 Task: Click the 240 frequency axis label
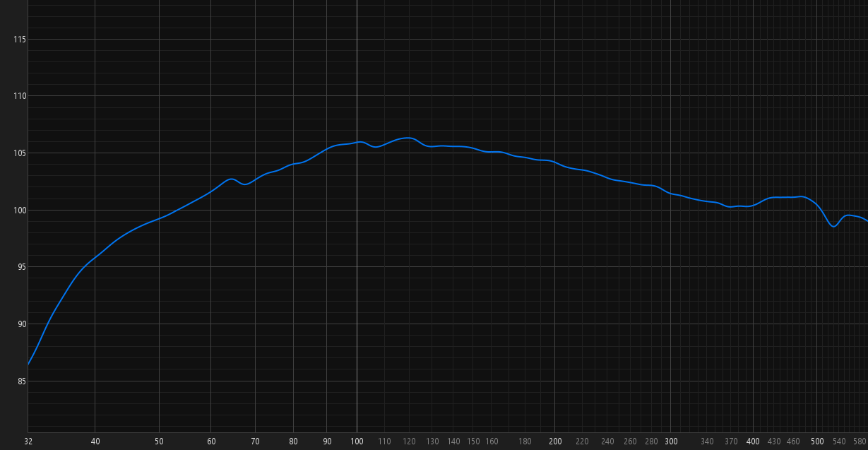point(607,442)
